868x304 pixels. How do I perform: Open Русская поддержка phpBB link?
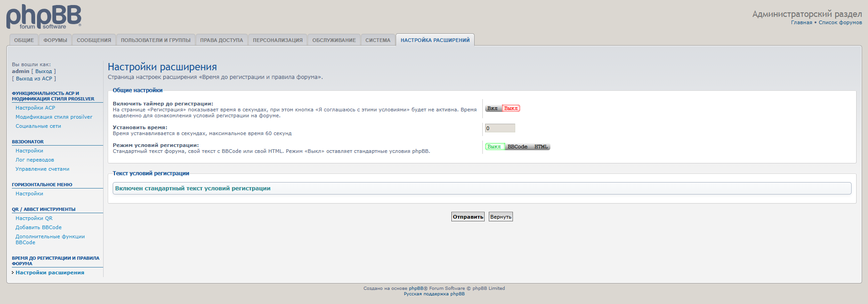(434, 294)
